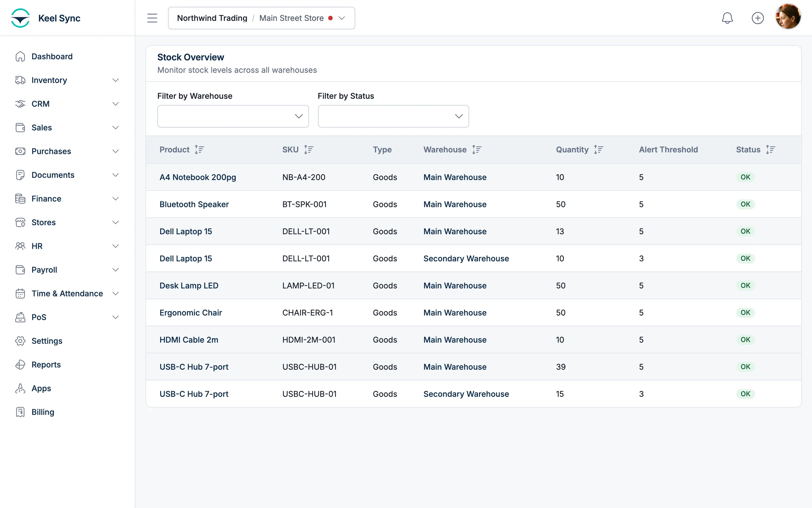Viewport: 812px width, 508px height.
Task: Expand the PoS menu chevron
Action: (x=115, y=317)
